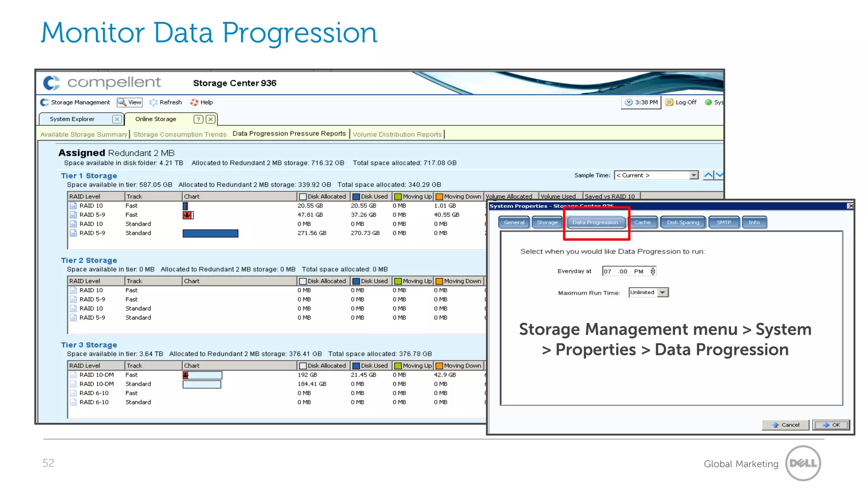Image resolution: width=868 pixels, height=488 pixels.
Task: Click the Tier 3 Storage heading
Action: (x=89, y=345)
